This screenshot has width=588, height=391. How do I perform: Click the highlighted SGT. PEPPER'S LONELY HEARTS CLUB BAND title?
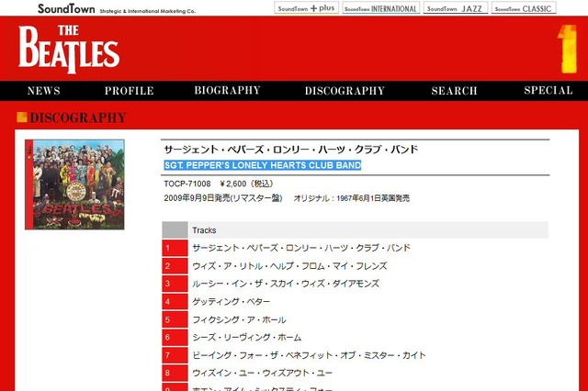click(x=263, y=165)
